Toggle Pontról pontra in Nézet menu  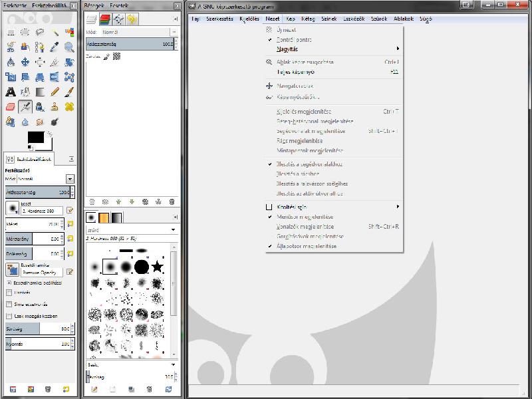(332, 40)
